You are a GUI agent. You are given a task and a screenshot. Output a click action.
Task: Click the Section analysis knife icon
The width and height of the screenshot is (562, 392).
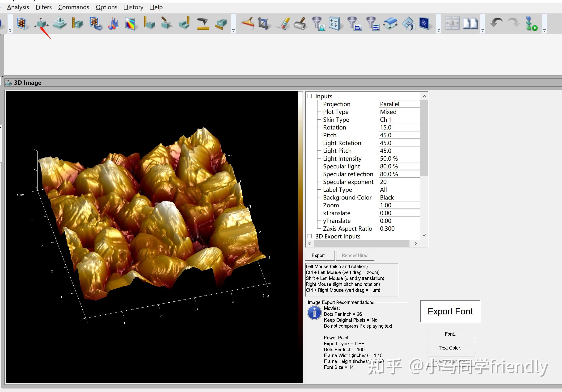(x=167, y=23)
